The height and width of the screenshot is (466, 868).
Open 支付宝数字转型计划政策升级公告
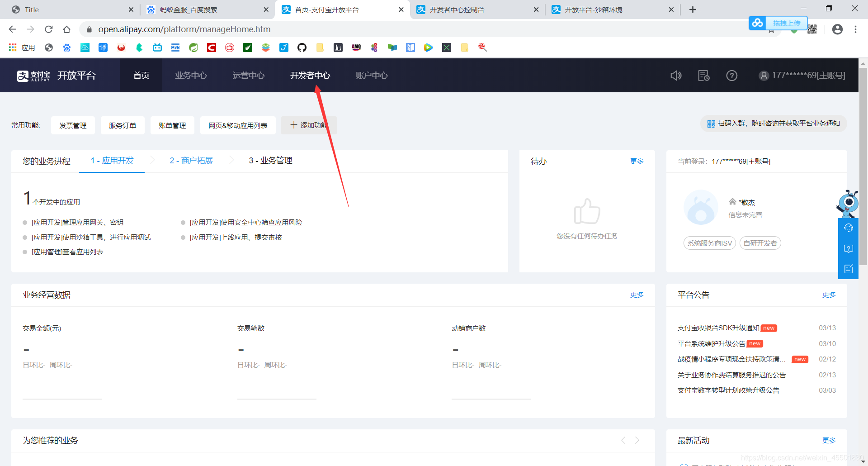(x=728, y=390)
